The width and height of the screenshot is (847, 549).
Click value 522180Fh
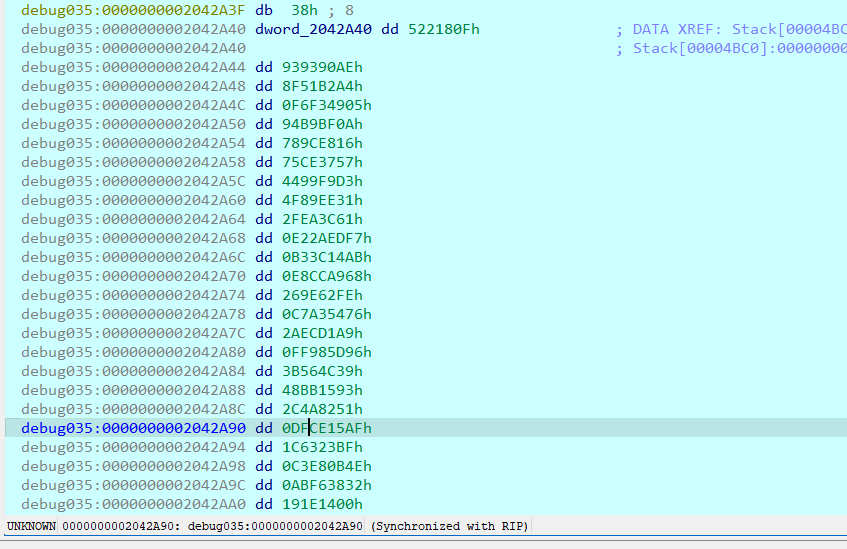443,29
